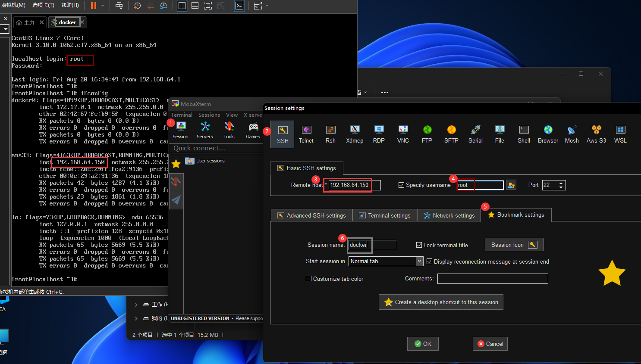Increase the Port number stepper
Viewport: 641px width, 364px height.
[561, 183]
